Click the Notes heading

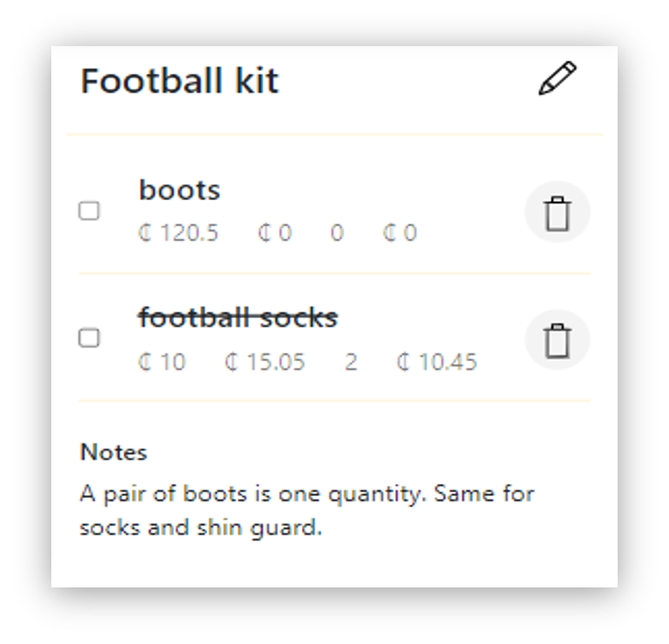tap(113, 452)
